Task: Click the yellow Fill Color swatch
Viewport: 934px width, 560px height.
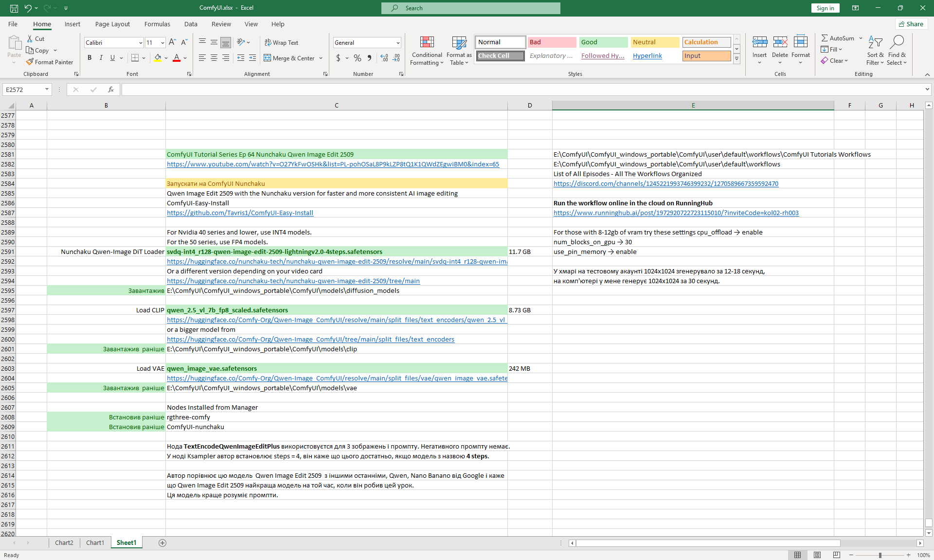Action: (x=158, y=58)
